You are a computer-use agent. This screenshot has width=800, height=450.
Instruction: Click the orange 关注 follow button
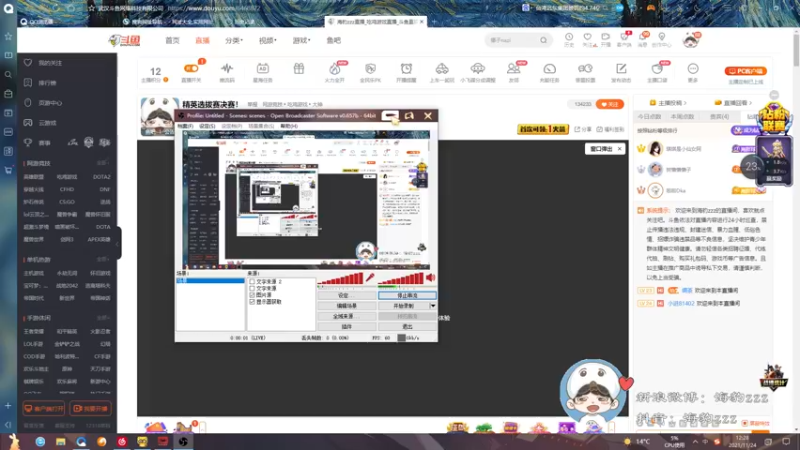click(x=610, y=104)
